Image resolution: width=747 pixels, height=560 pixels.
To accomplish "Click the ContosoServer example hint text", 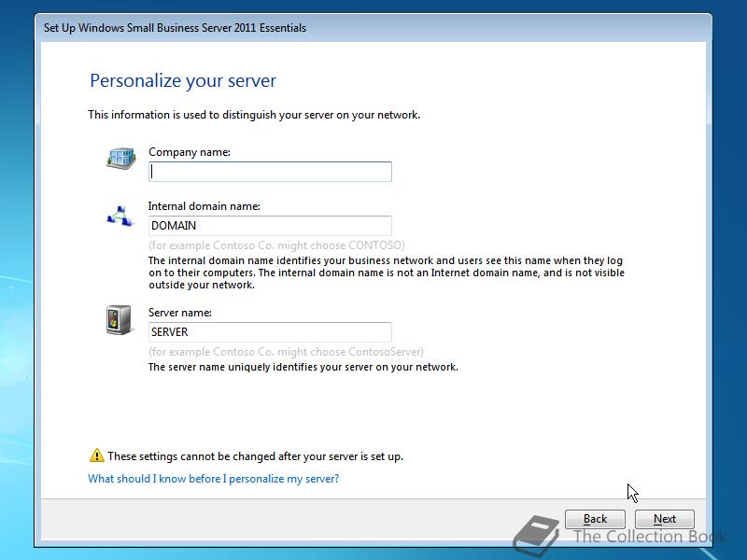I will tap(286, 352).
